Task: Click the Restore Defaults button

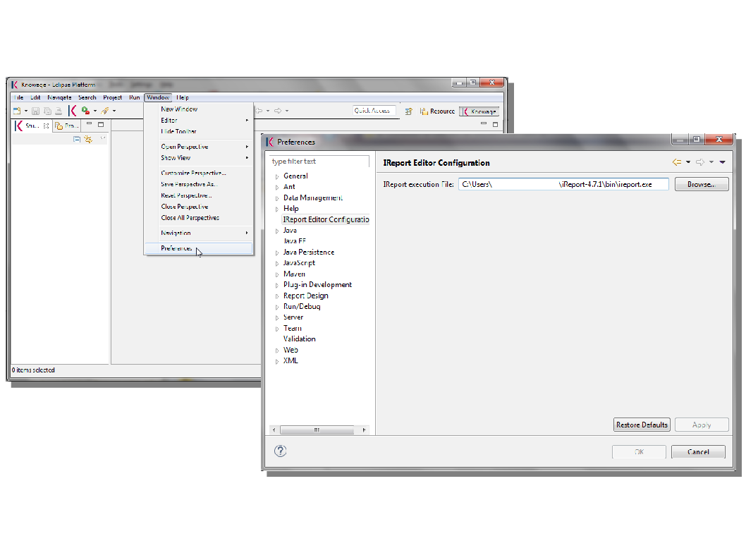Action: (642, 425)
